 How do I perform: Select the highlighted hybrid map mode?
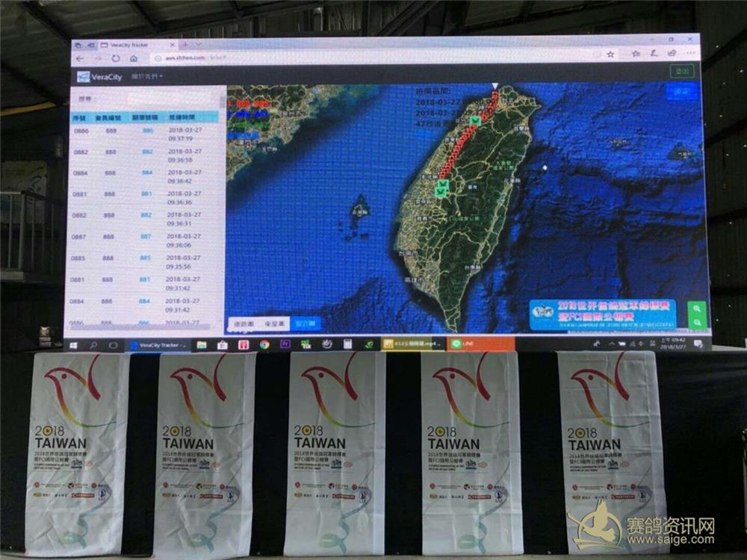pos(306,324)
